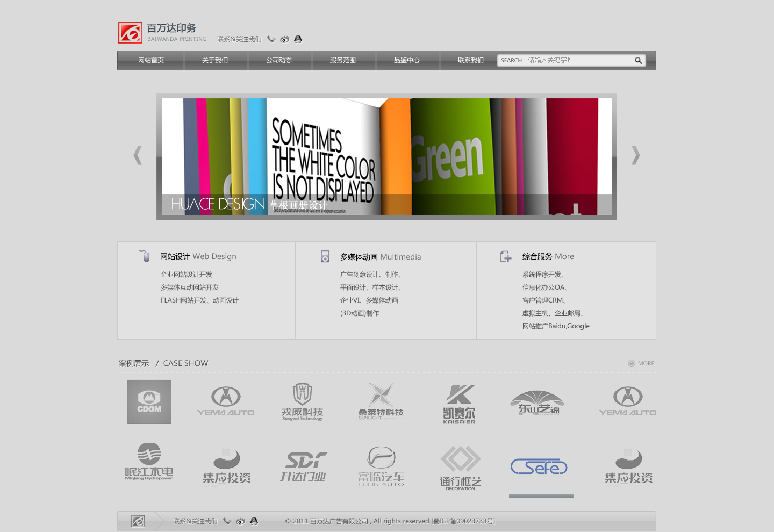Open the blue Sefe case logo

click(x=539, y=467)
